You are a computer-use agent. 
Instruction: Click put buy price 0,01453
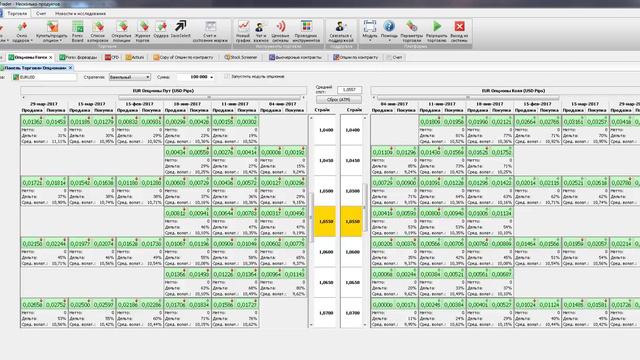point(56,122)
